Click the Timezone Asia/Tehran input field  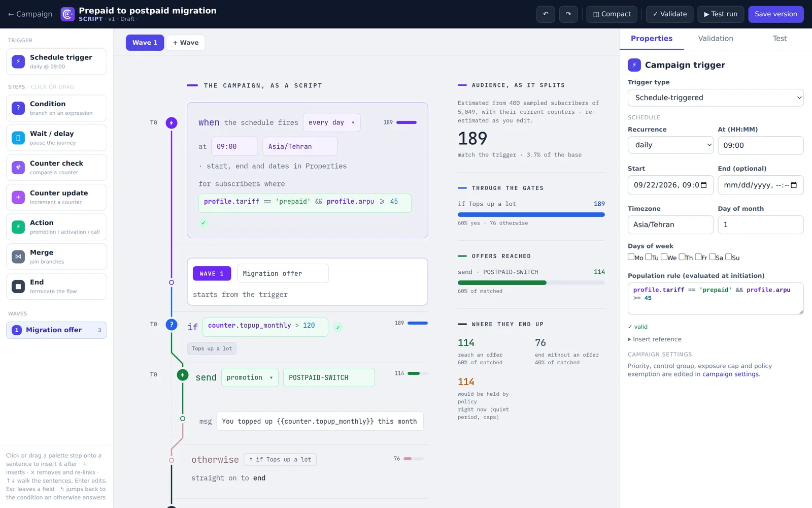[x=670, y=225]
